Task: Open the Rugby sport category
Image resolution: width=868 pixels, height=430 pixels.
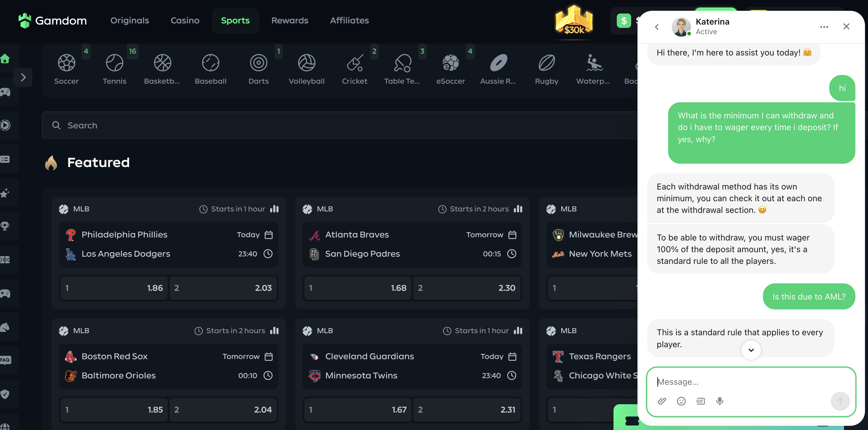Action: pos(547,70)
